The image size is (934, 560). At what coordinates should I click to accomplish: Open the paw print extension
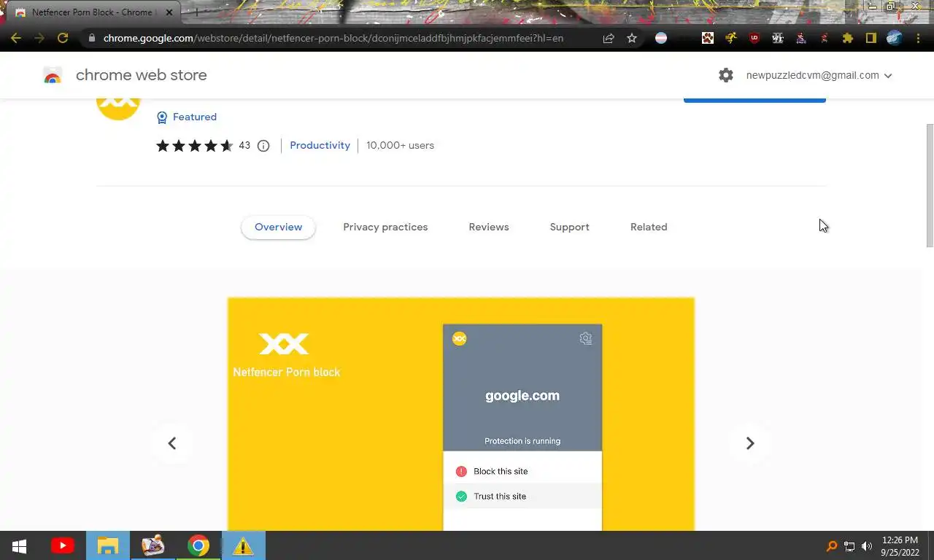tap(708, 38)
